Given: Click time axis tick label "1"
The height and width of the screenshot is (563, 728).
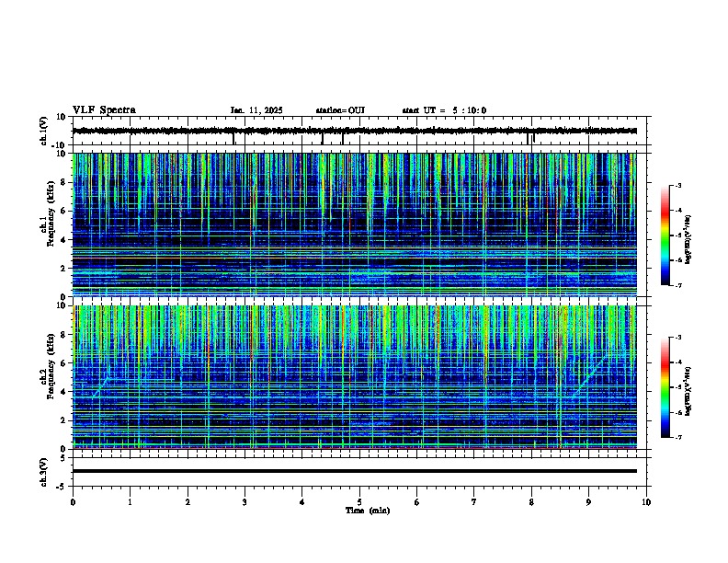Looking at the screenshot, I should (130, 502).
